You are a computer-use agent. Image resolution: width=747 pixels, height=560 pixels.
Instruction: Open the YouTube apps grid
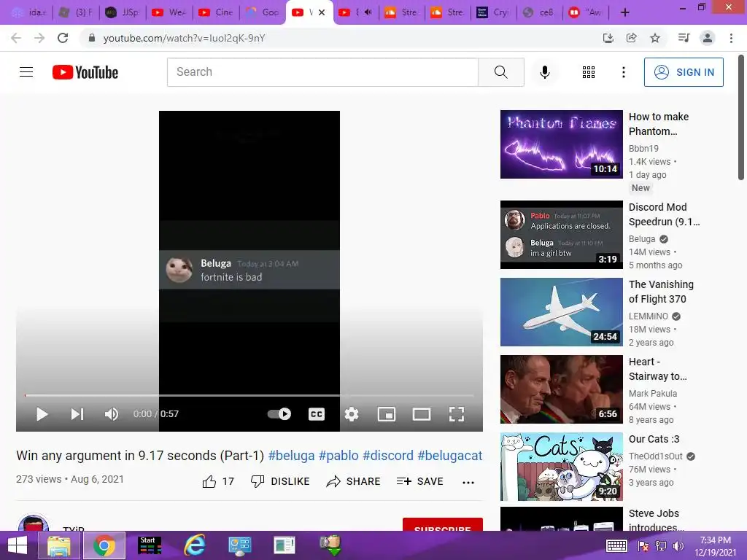pos(589,72)
